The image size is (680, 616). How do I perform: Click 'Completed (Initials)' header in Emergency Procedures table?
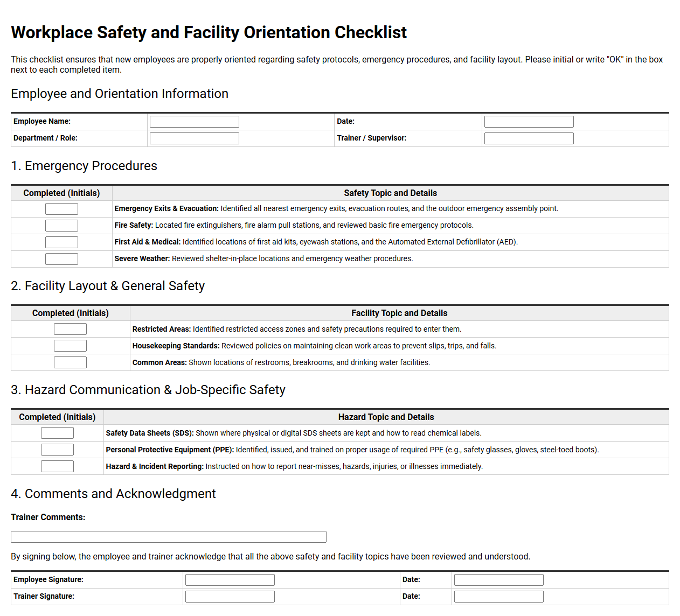pos(61,193)
